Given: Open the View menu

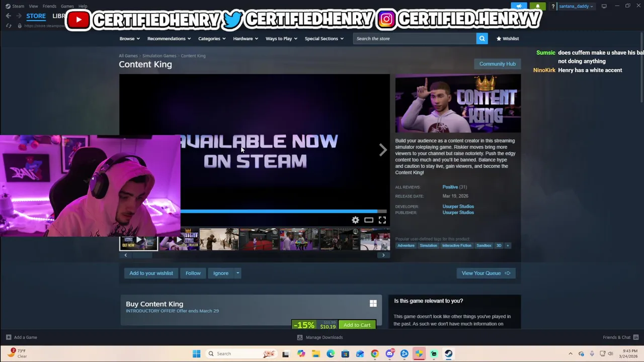Looking at the screenshot, I should [33, 6].
